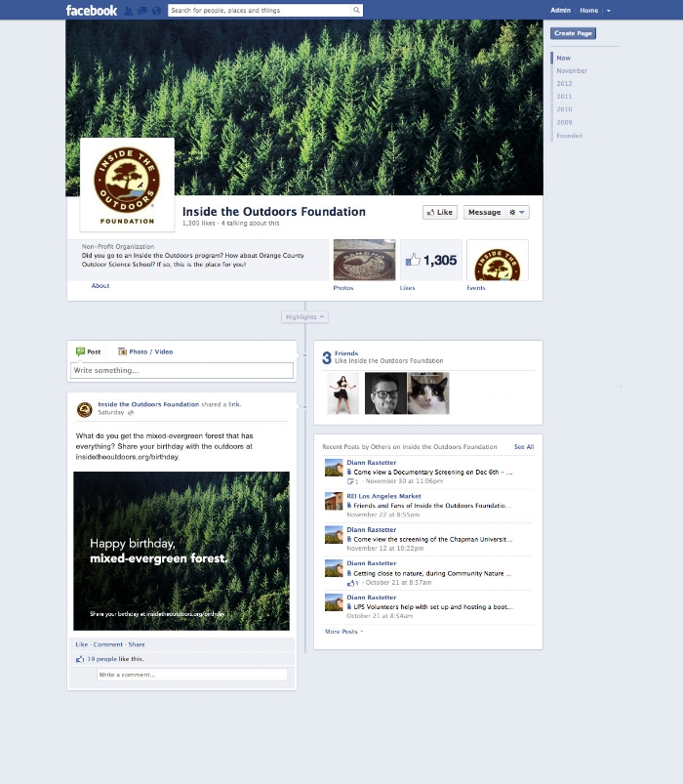Screen dimensions: 683x784
Task: Click Diann Rastetter's avatar on the Documentary Screening post
Action: point(334,468)
